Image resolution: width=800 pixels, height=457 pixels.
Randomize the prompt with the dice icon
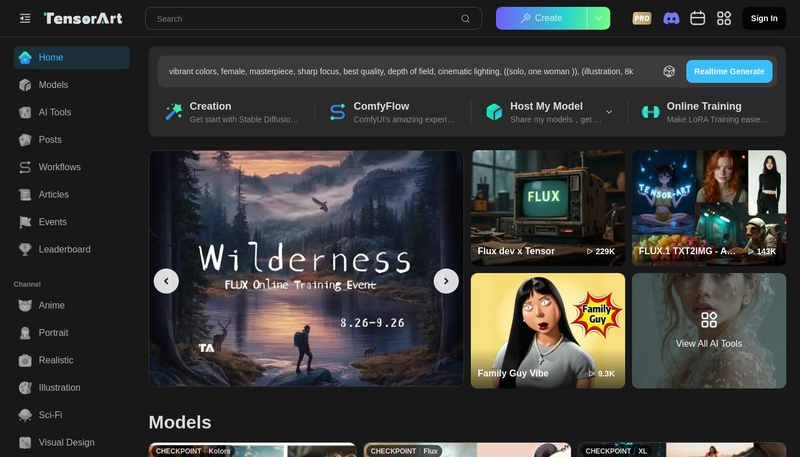[669, 71]
